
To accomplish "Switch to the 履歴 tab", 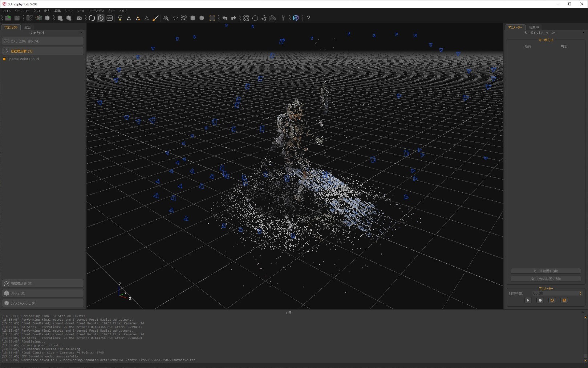I will point(28,27).
